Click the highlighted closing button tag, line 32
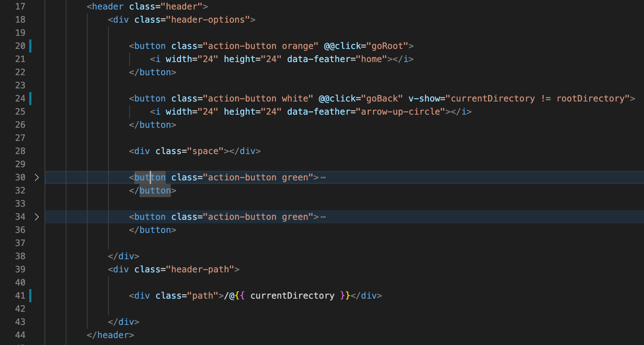The image size is (644, 345). click(x=155, y=191)
